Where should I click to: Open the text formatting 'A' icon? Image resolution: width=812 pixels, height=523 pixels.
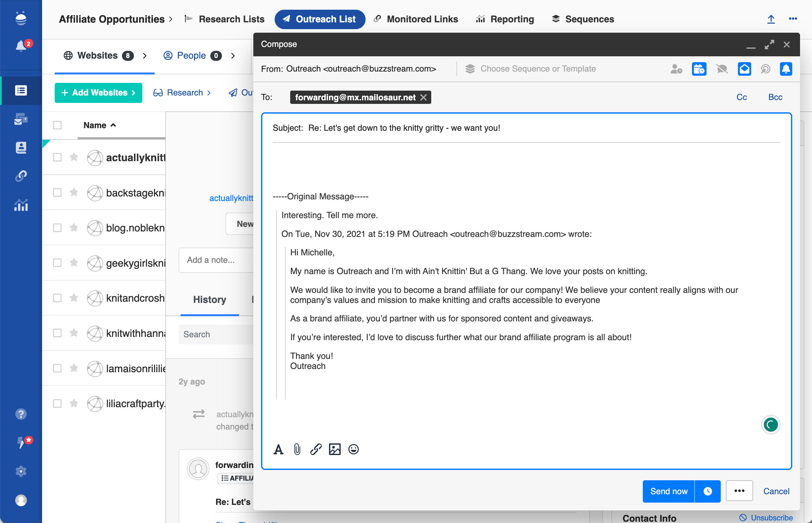(278, 449)
